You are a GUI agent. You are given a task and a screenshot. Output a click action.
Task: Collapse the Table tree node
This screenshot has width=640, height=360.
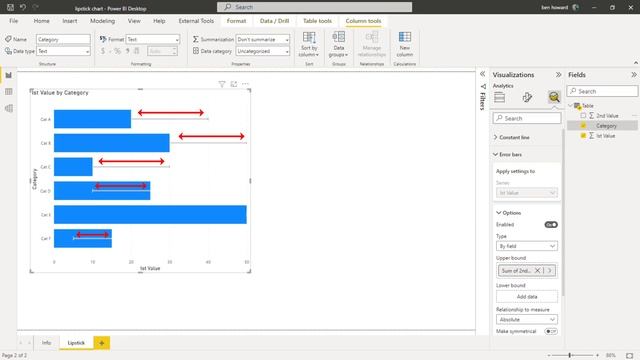[x=571, y=106]
